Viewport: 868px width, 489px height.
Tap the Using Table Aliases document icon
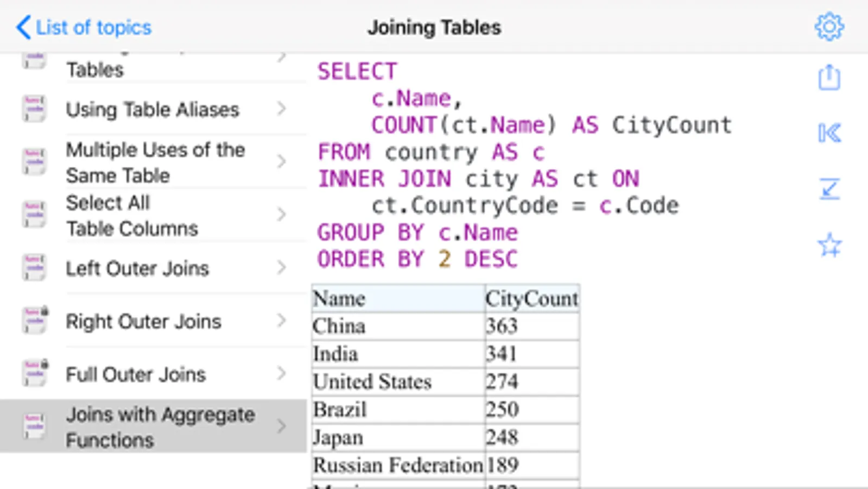(x=34, y=109)
